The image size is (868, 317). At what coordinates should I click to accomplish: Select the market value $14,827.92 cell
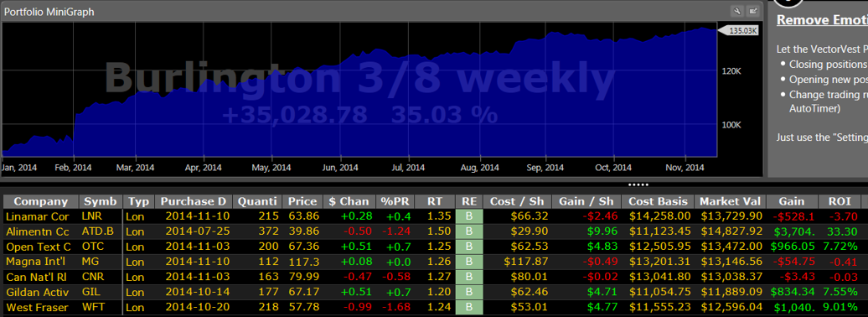[731, 231]
